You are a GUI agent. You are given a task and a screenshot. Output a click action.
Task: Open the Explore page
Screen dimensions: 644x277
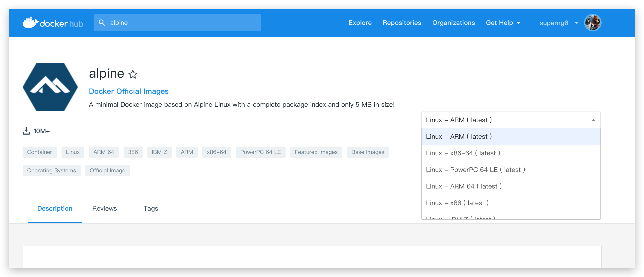[360, 23]
